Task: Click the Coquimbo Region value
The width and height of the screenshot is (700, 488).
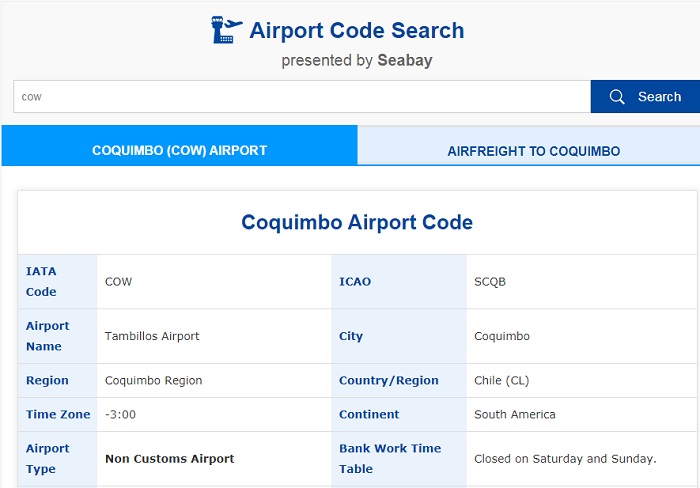Action: (153, 380)
